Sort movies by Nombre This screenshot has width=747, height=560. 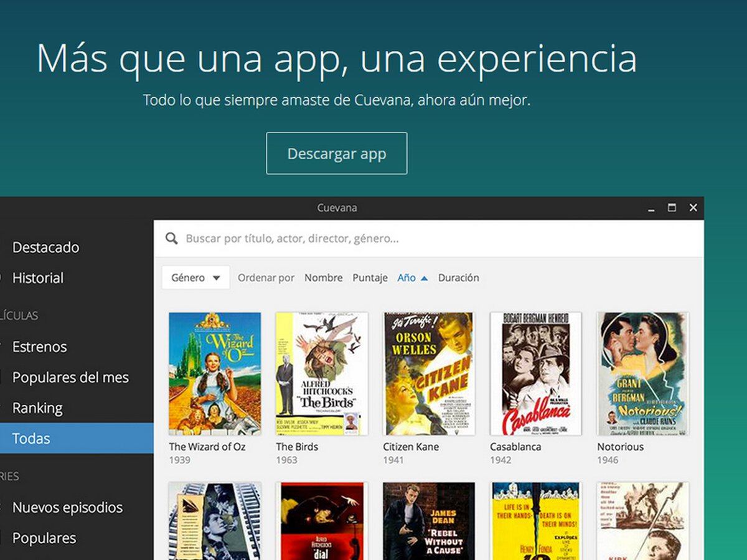pos(323,278)
